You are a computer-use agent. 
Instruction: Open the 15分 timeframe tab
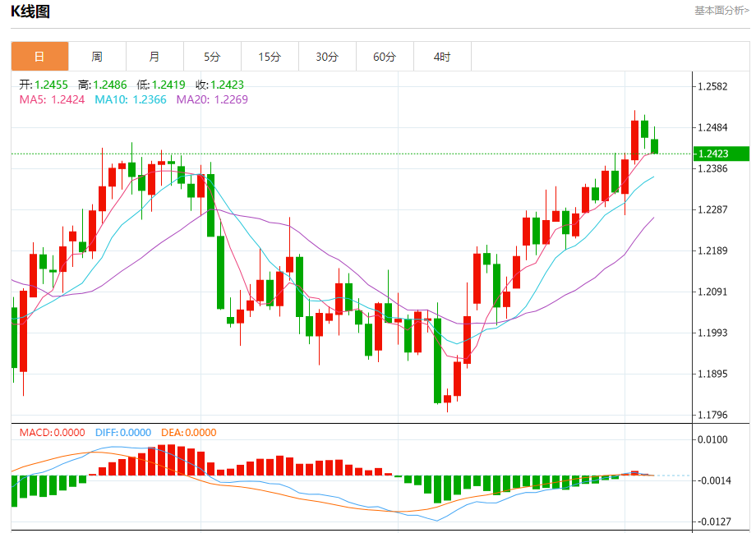coord(270,57)
